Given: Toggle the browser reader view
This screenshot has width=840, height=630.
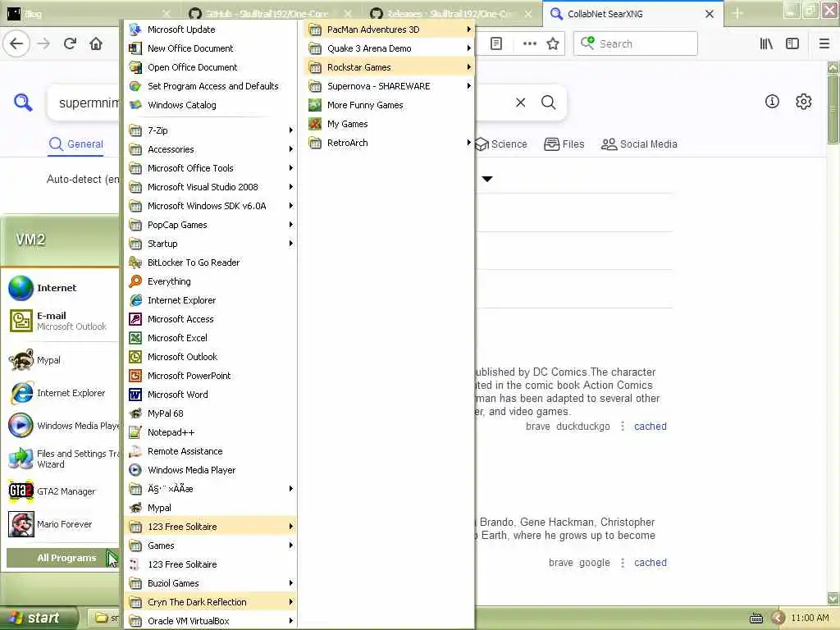Looking at the screenshot, I should coord(496,44).
